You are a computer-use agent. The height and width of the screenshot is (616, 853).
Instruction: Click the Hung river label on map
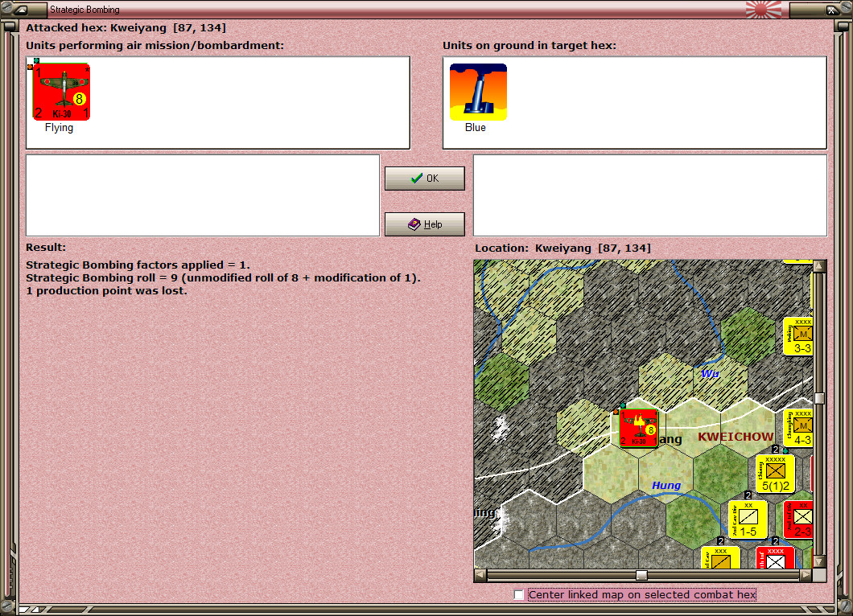pos(666,485)
